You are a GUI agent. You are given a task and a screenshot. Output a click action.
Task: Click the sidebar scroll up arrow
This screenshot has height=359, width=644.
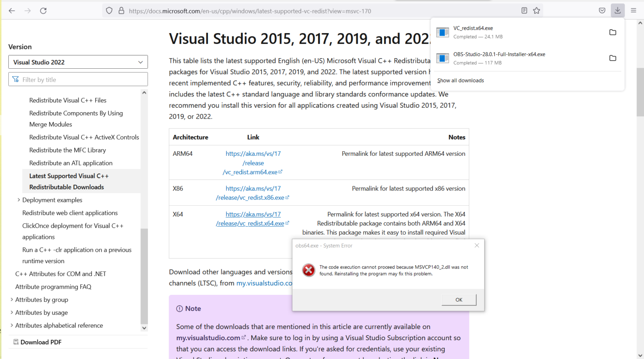point(144,93)
